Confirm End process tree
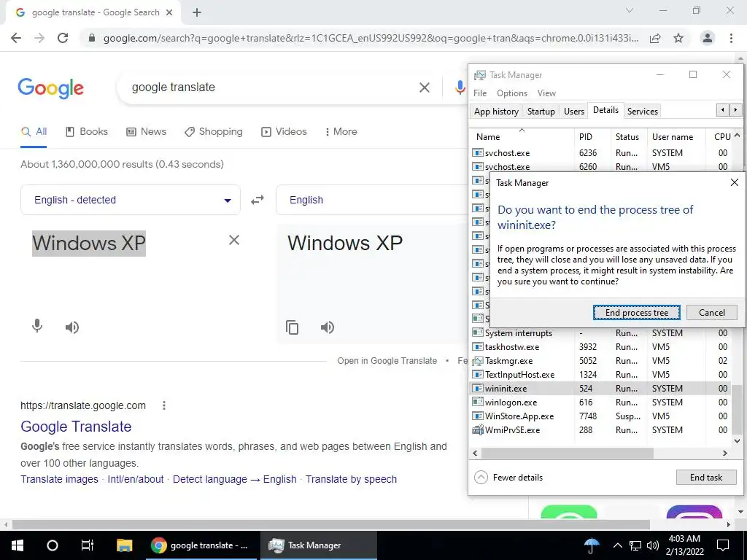Image resolution: width=747 pixels, height=560 pixels. pyautogui.click(x=636, y=312)
